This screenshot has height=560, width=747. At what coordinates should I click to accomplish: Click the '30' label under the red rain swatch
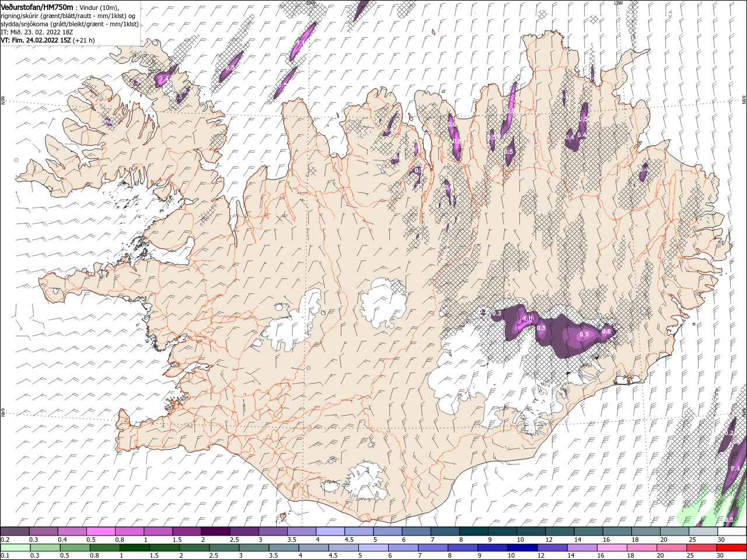720,556
